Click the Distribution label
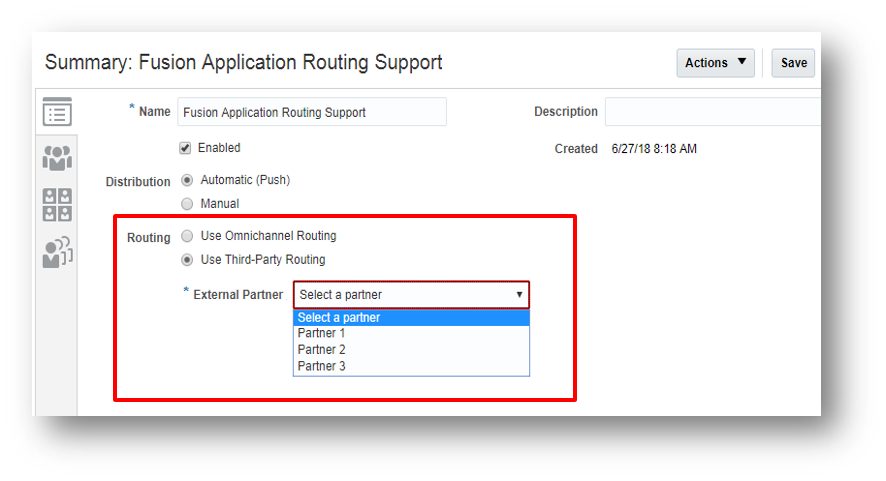The width and height of the screenshot is (886, 481). pos(138,182)
